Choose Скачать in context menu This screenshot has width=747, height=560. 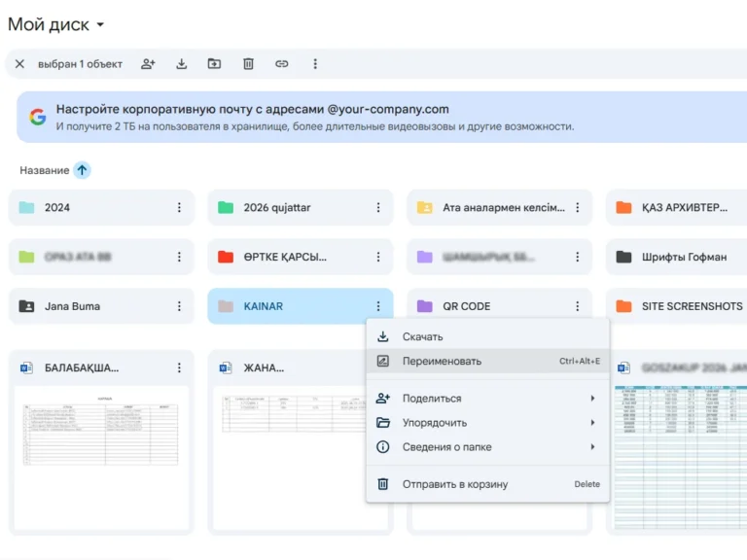(x=488, y=336)
